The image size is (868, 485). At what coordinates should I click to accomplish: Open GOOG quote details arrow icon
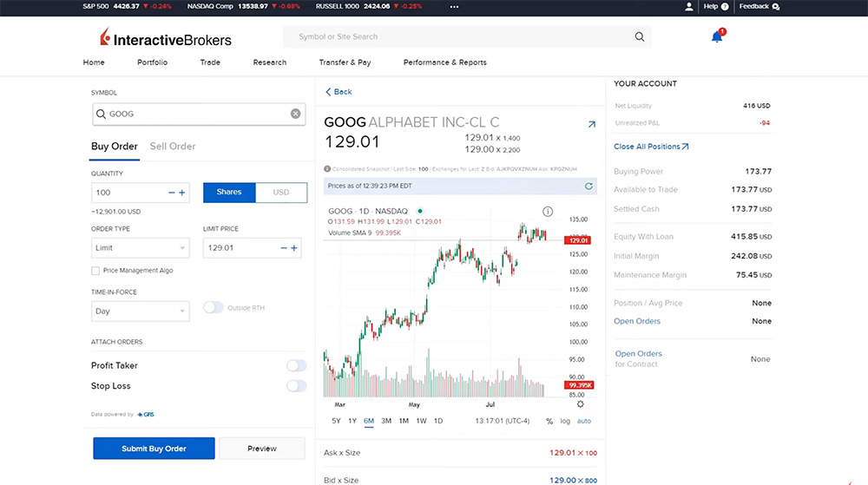(592, 124)
